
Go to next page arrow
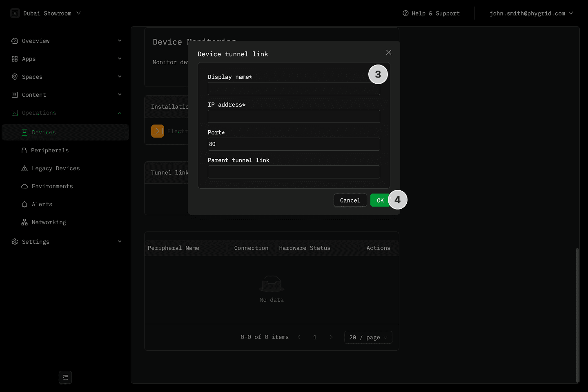point(331,337)
